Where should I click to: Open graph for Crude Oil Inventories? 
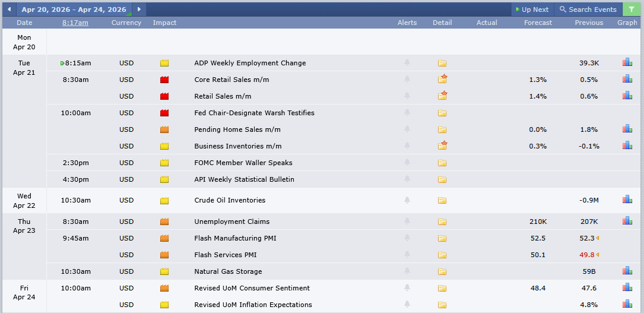[627, 199]
